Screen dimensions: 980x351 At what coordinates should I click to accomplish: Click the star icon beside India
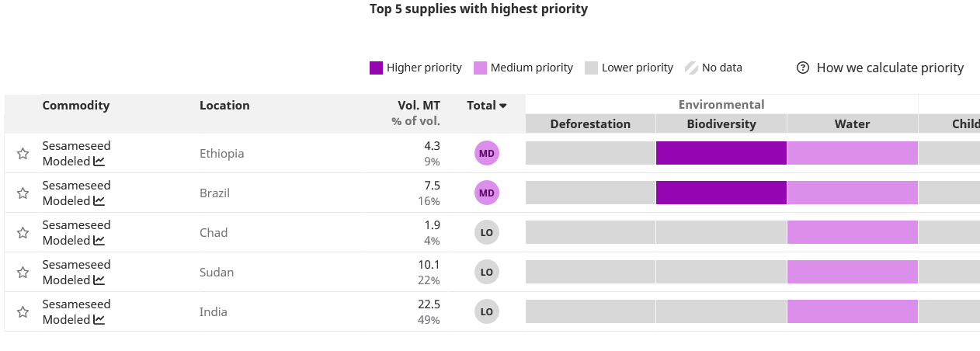23,312
